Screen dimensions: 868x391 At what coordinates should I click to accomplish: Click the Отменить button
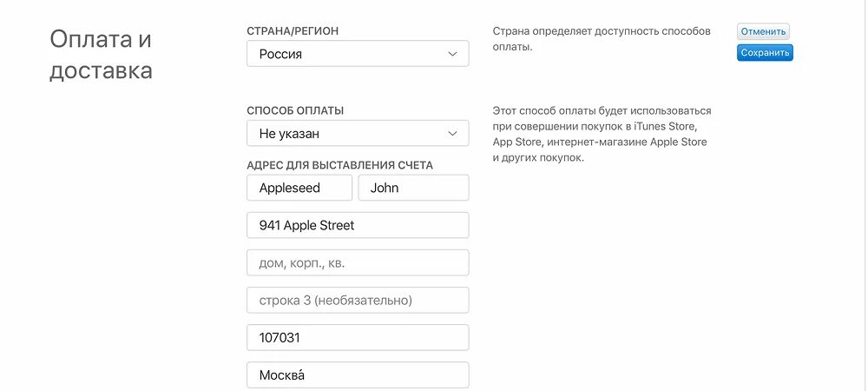pyautogui.click(x=763, y=31)
